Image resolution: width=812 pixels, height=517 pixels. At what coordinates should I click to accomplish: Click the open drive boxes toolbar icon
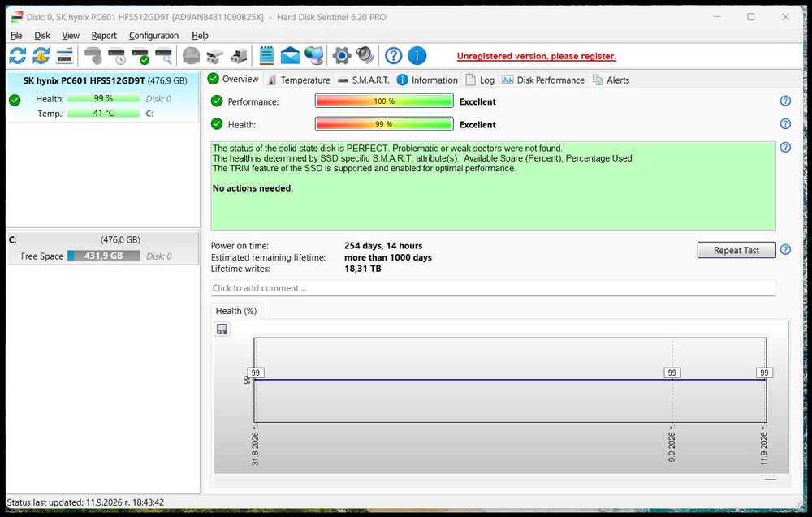(x=214, y=55)
